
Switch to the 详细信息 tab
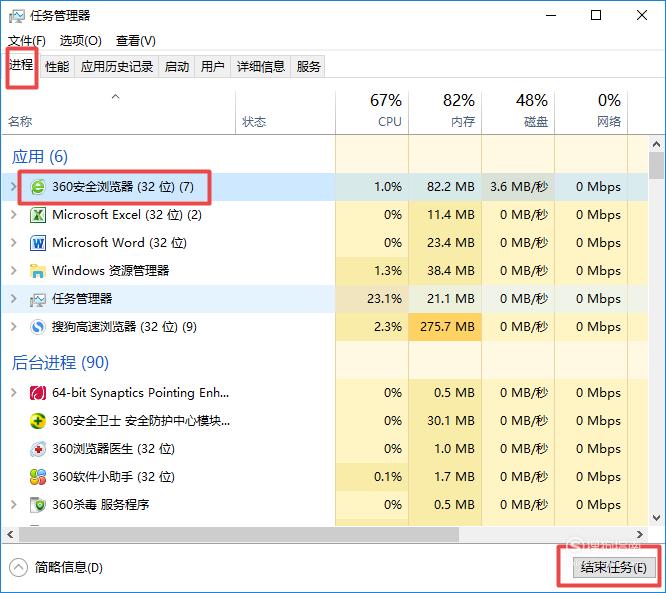coord(261,67)
